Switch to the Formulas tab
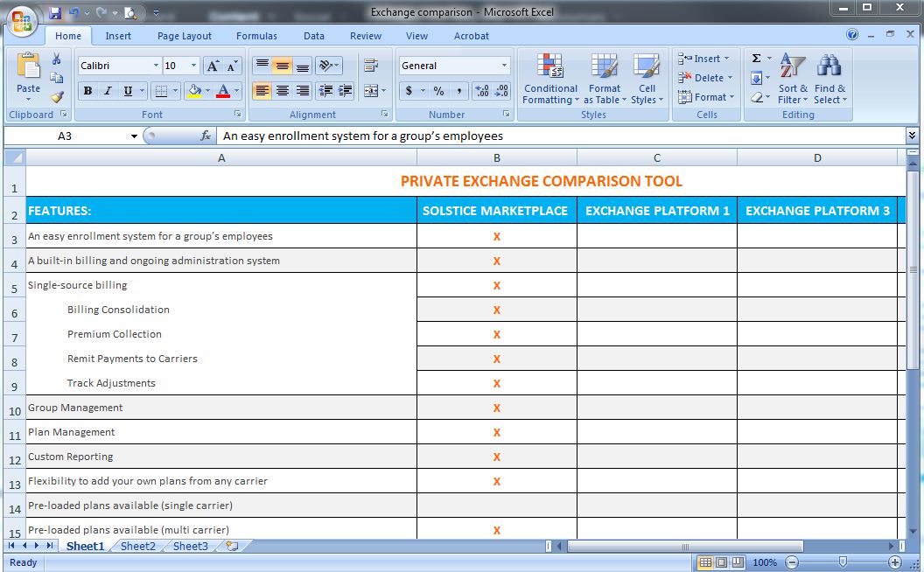The image size is (924, 572). (x=256, y=36)
